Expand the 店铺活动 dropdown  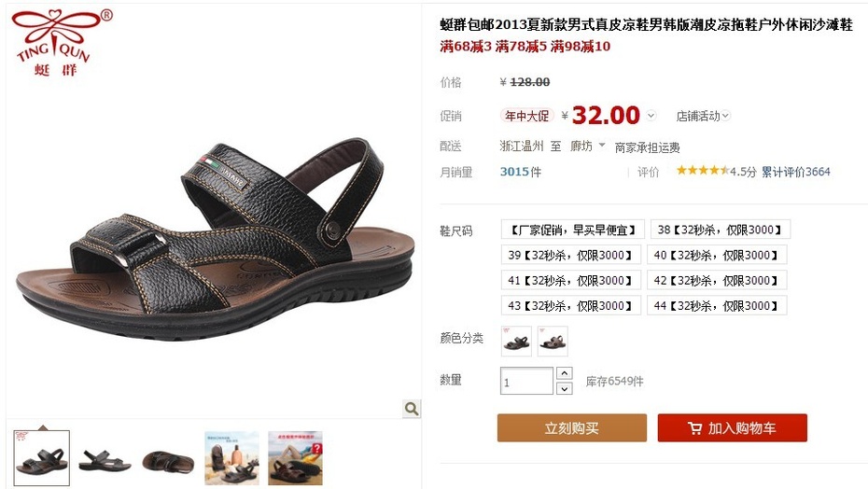point(703,116)
